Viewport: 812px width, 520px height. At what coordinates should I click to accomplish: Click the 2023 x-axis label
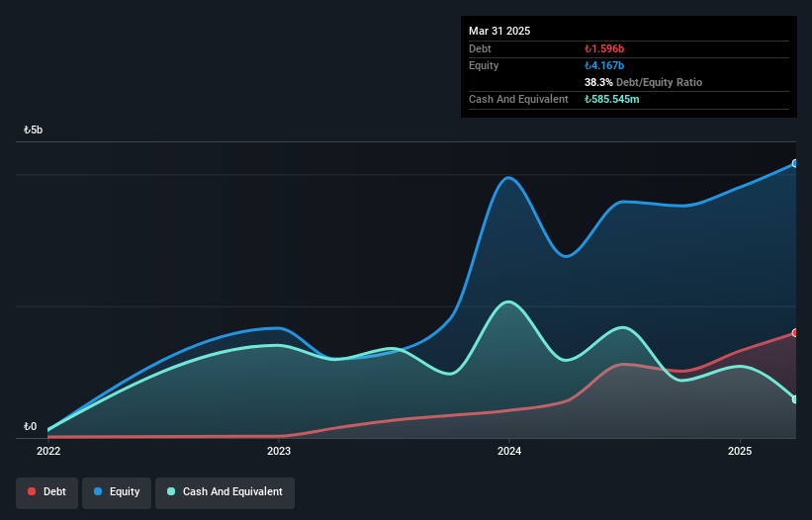tap(279, 451)
